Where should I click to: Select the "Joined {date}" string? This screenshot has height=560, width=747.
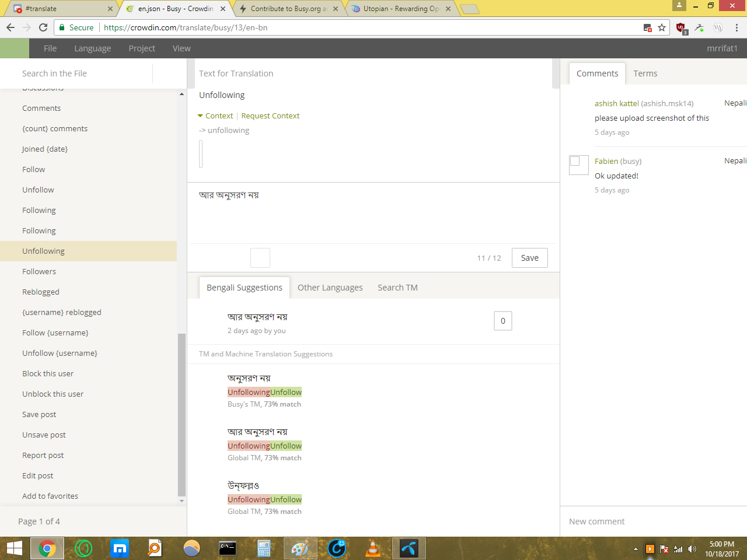[88, 149]
